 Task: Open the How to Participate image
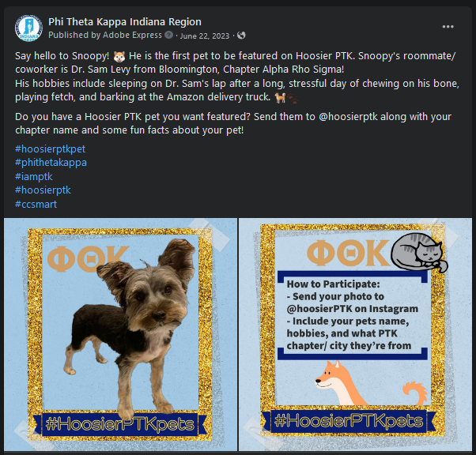356,334
